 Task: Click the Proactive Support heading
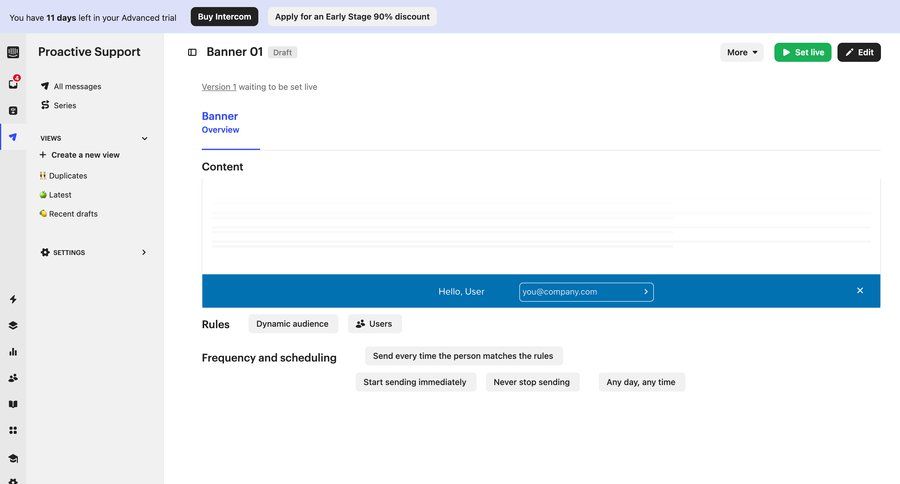(89, 52)
